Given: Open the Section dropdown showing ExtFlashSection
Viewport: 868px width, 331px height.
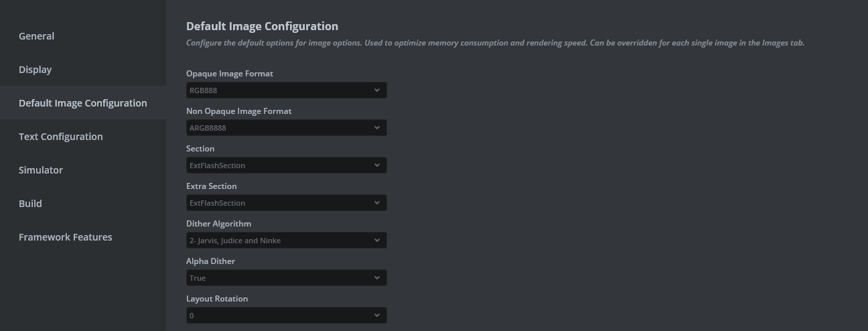Looking at the screenshot, I should pos(286,165).
